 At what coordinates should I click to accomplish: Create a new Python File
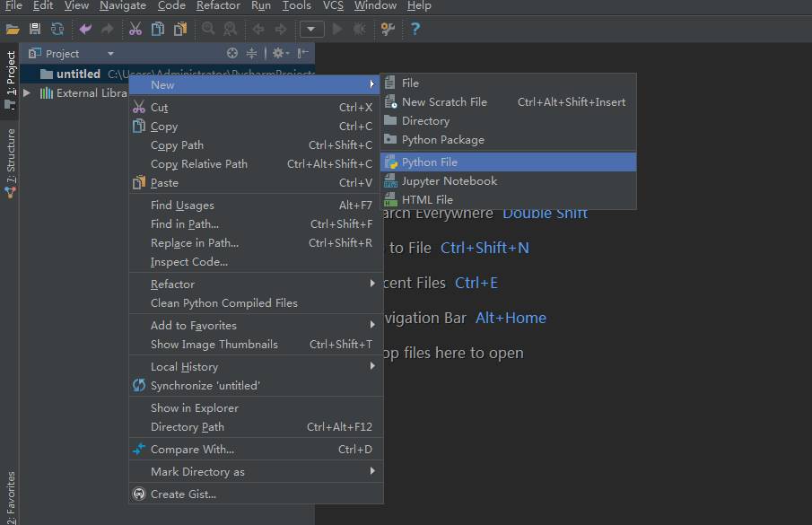pos(508,162)
